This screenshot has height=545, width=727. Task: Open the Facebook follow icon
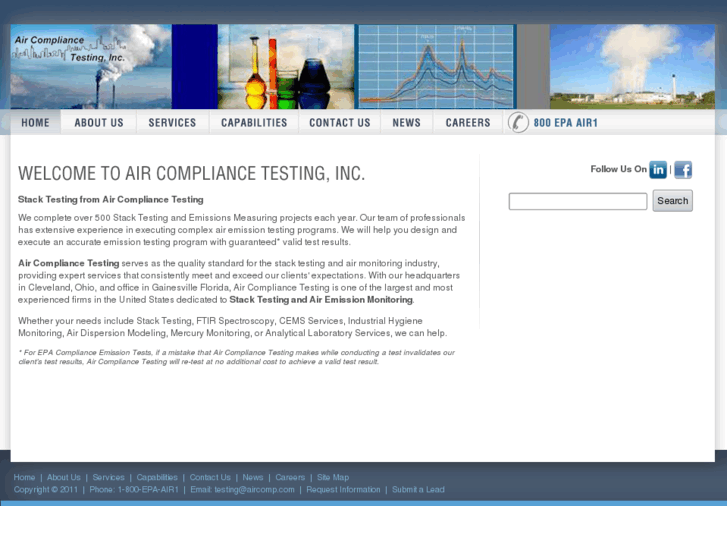point(683,170)
